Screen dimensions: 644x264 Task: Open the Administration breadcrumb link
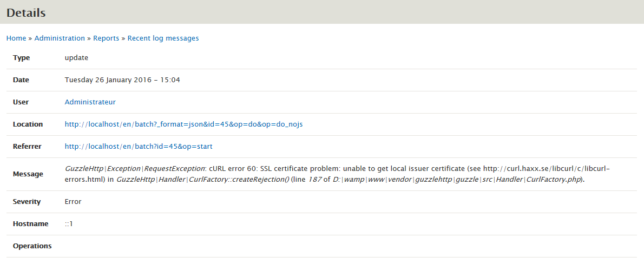(x=60, y=38)
